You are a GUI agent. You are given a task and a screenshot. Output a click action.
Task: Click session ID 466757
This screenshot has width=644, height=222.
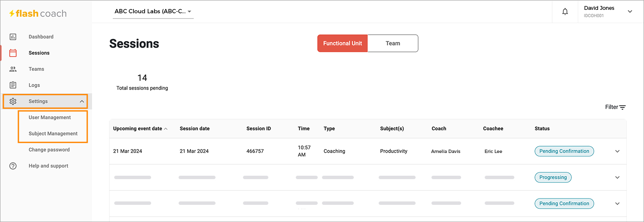255,151
